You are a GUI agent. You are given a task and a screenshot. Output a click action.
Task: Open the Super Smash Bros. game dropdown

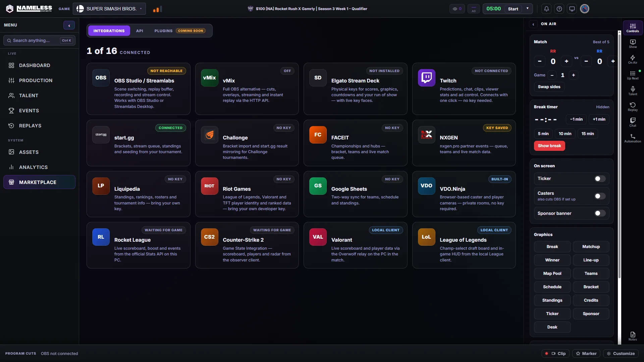coord(109,9)
